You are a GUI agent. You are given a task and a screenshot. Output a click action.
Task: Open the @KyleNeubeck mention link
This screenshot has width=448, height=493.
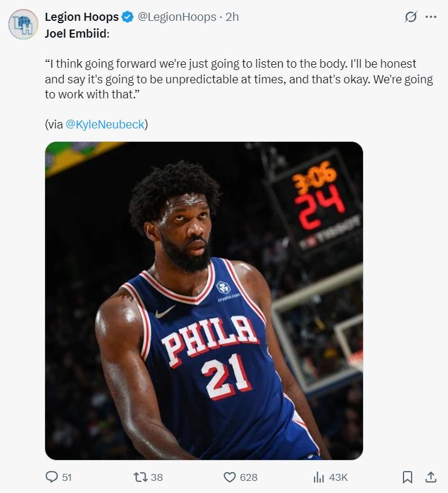(x=105, y=124)
